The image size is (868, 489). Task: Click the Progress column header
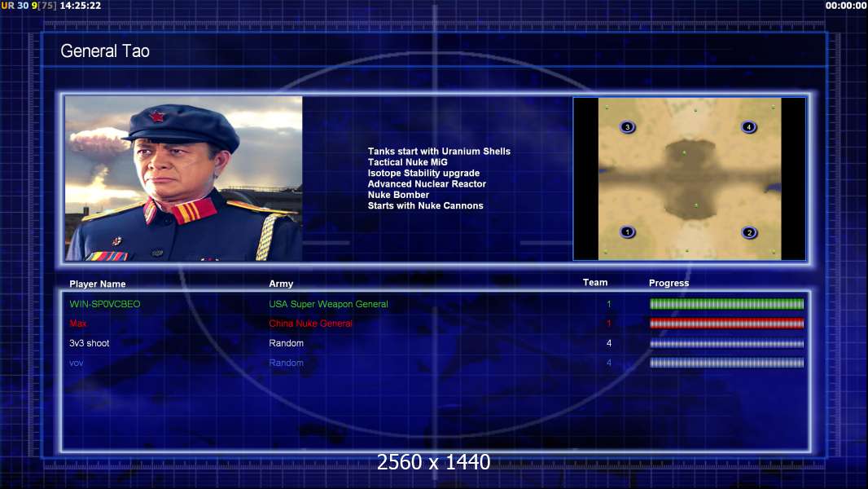(x=669, y=283)
